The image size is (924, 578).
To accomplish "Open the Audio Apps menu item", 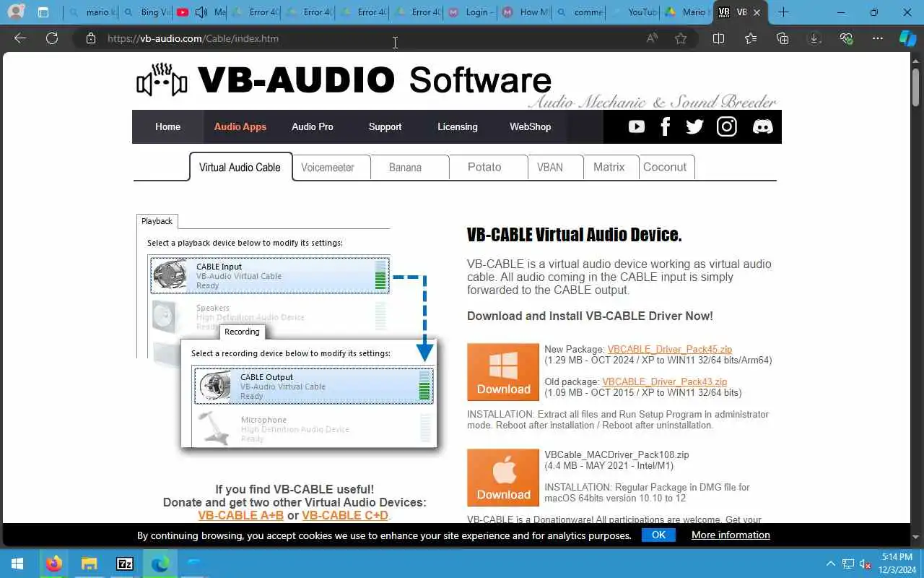I will click(x=240, y=126).
